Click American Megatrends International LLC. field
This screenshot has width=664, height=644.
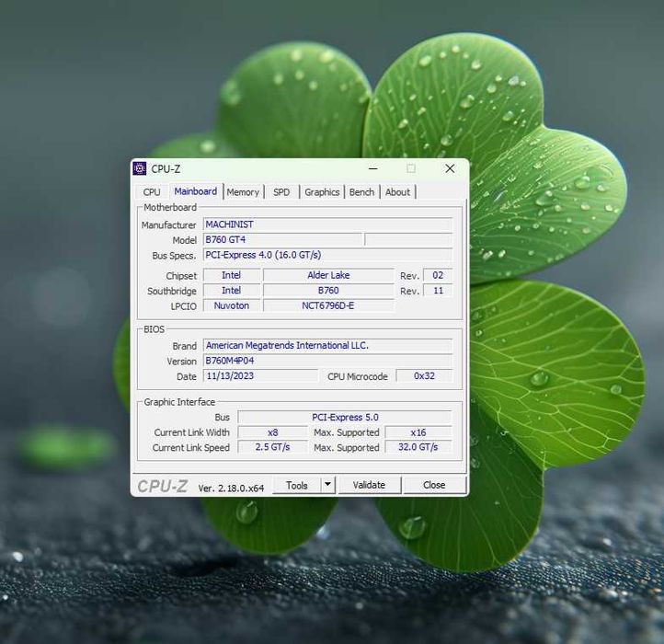(x=327, y=345)
